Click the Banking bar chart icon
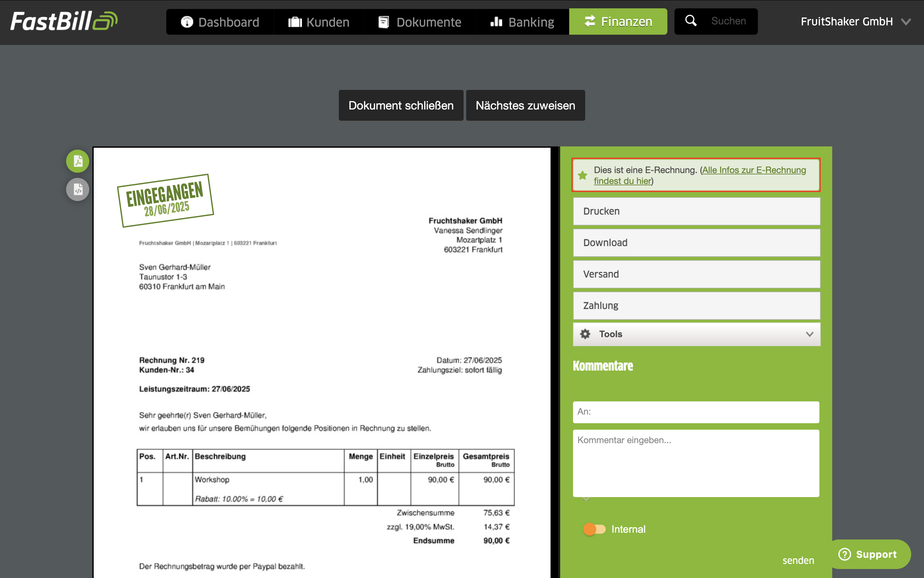 coord(496,22)
